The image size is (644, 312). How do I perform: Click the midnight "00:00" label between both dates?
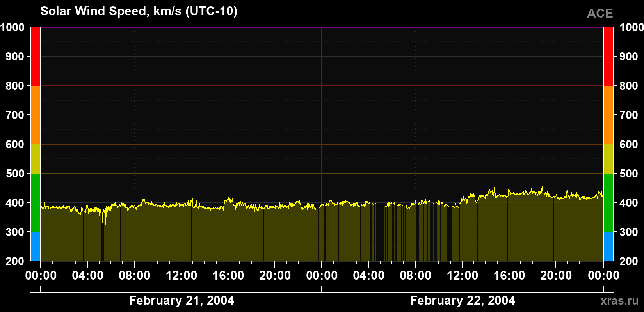click(x=322, y=276)
